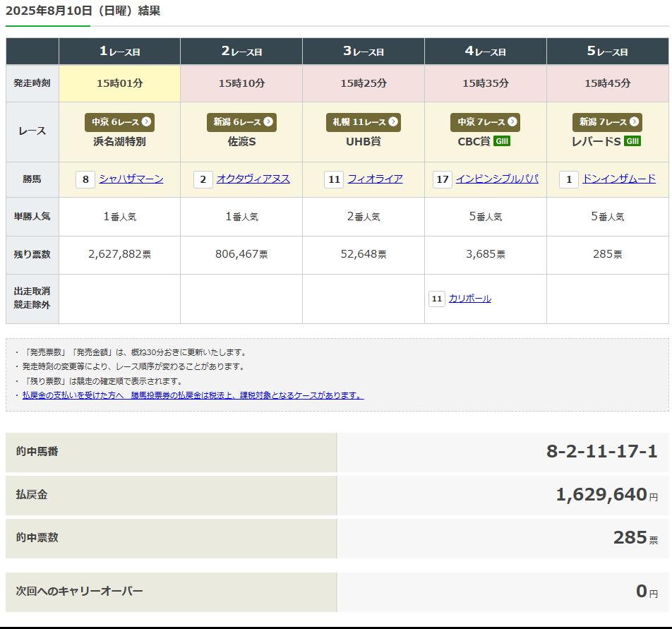The width and height of the screenshot is (672, 629).
Task: Click race name レパードS
Action: pyautogui.click(x=596, y=141)
